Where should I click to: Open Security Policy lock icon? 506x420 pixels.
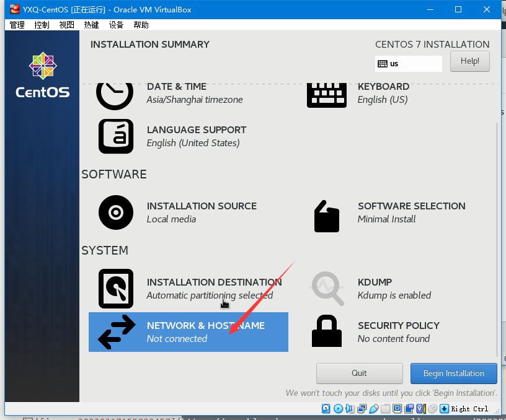(326, 332)
